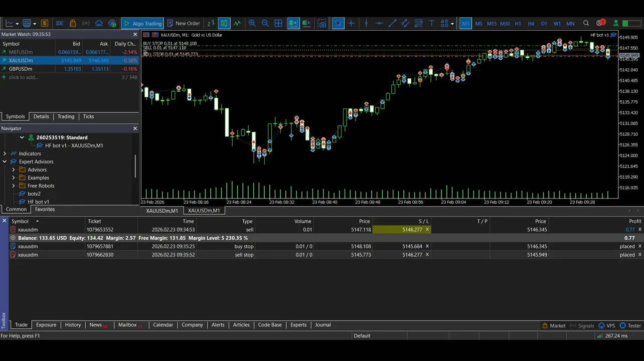Open the IDE MetaEditor icon
This screenshot has width=644, height=361.
[x=60, y=23]
